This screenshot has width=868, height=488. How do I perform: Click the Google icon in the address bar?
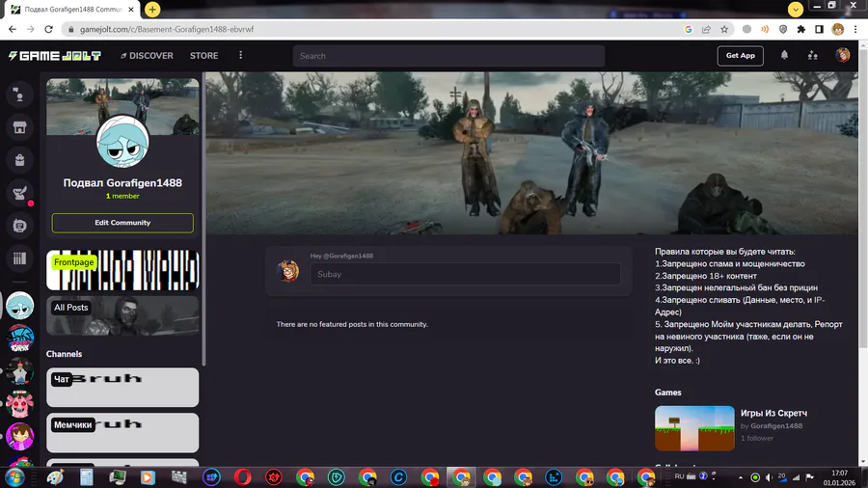click(688, 29)
